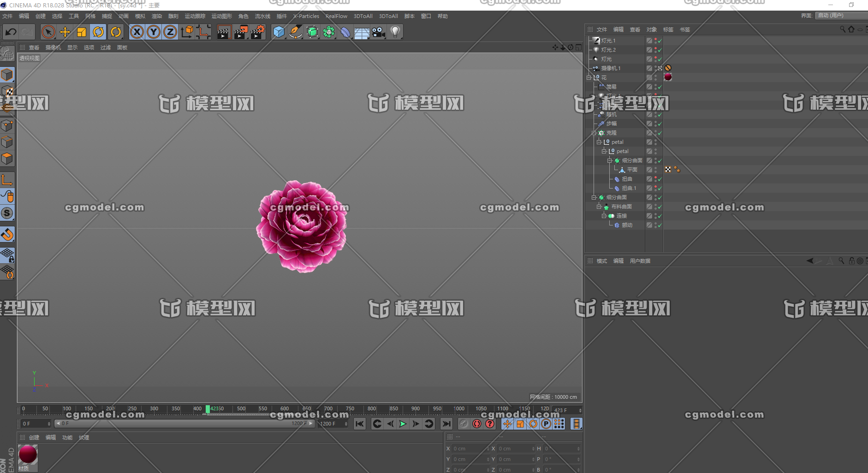868x473 pixels.
Task: Toggle the Y axis lock
Action: point(154,32)
